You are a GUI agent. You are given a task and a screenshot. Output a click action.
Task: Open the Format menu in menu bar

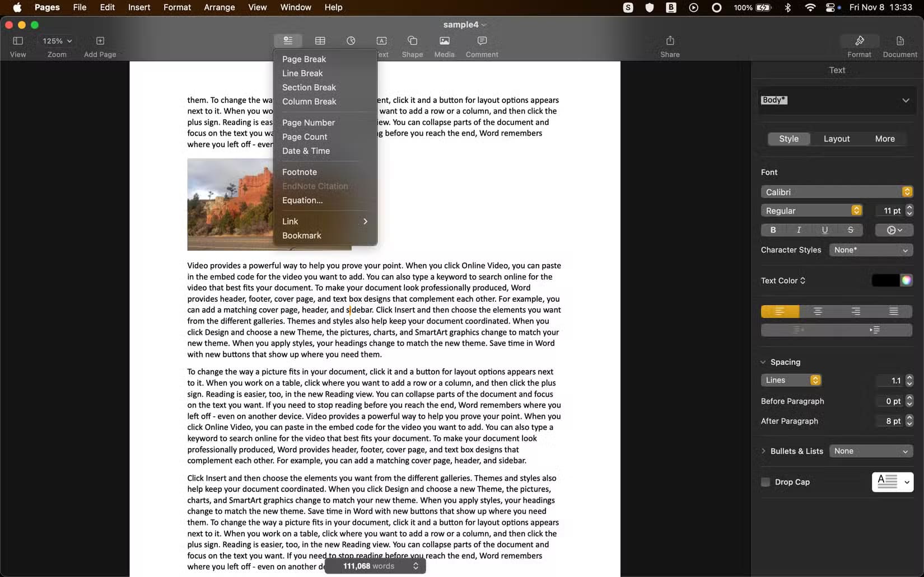pos(177,7)
